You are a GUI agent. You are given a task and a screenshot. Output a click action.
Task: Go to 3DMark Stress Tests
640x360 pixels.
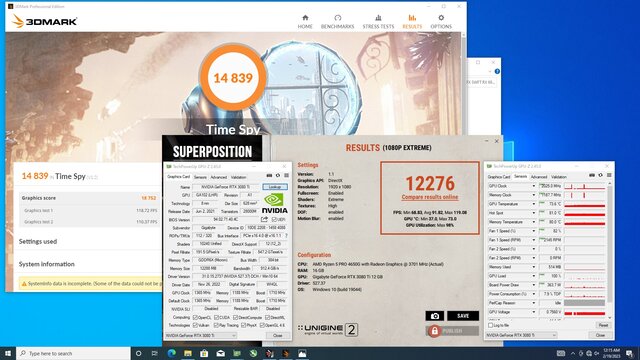[378, 22]
